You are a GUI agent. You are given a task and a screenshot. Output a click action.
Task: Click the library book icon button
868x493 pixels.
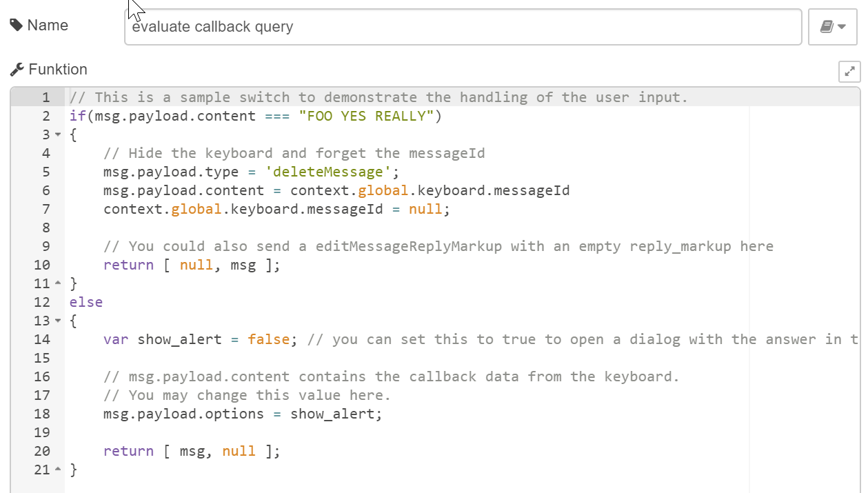[828, 26]
